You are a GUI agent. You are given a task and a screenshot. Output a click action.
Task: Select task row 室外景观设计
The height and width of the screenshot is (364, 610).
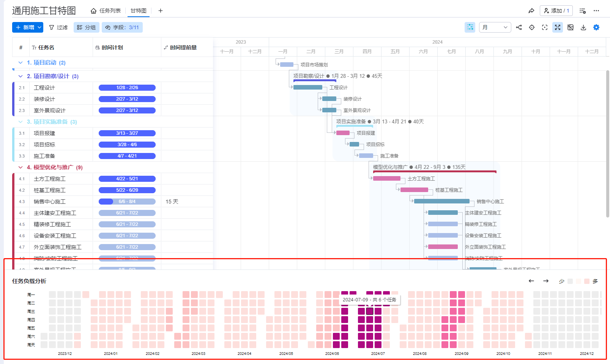coord(113,110)
